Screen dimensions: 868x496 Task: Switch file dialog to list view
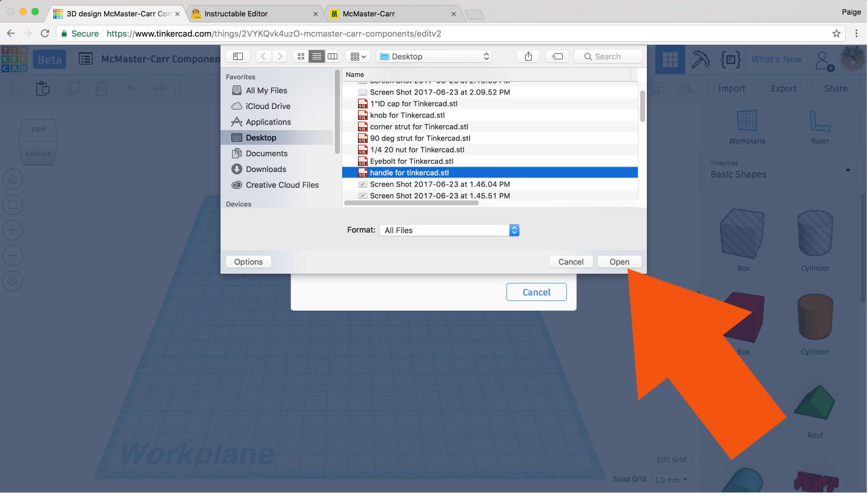pos(317,56)
